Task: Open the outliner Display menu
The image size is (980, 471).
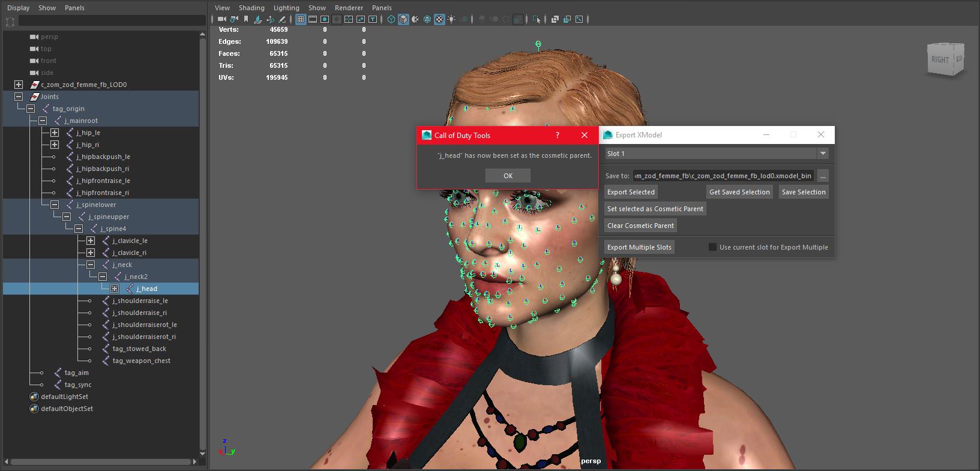Action: coord(18,8)
